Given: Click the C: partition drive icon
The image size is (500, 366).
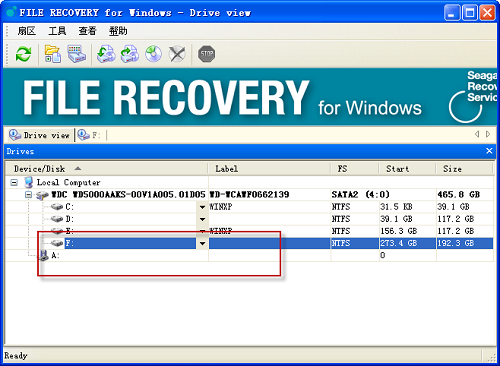Looking at the screenshot, I should 57,207.
